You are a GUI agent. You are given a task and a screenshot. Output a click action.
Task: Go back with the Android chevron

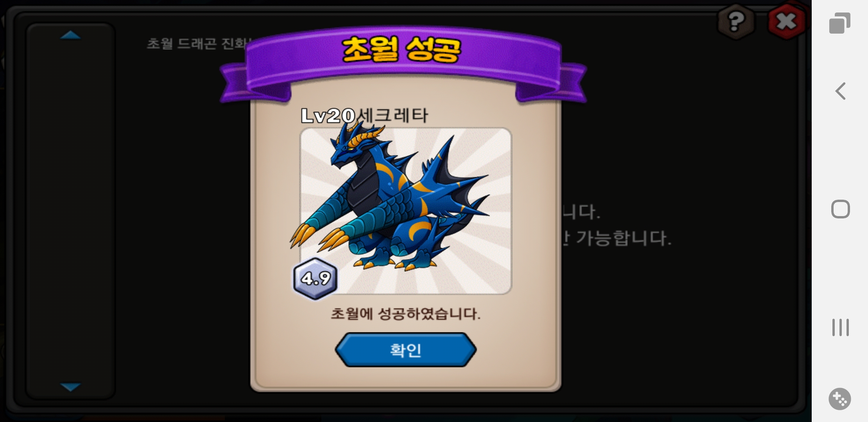pos(840,91)
